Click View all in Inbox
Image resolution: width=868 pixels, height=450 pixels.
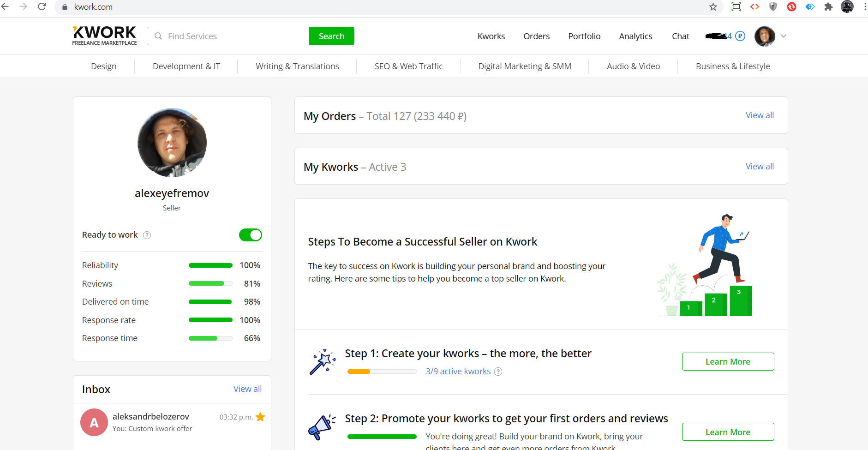pyautogui.click(x=247, y=389)
